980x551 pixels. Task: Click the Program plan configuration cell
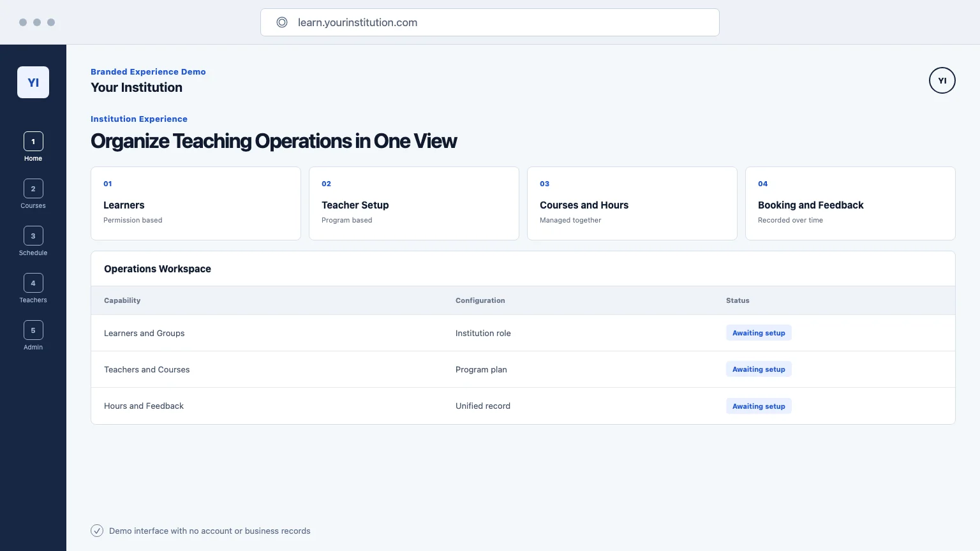(x=481, y=369)
